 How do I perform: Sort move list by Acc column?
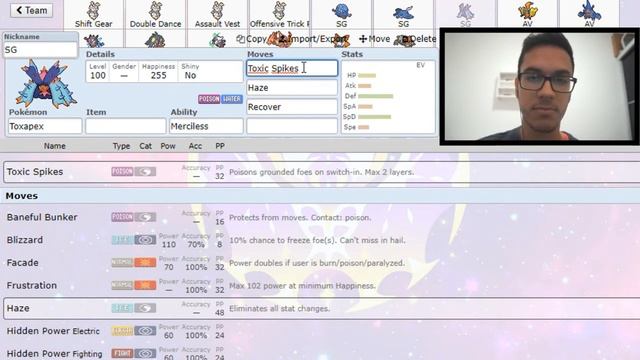click(x=195, y=146)
